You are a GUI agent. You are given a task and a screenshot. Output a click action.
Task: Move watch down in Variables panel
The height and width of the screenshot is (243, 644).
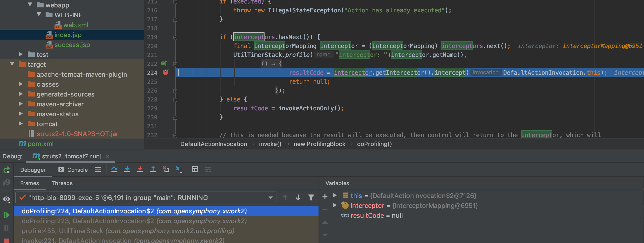(x=325, y=235)
